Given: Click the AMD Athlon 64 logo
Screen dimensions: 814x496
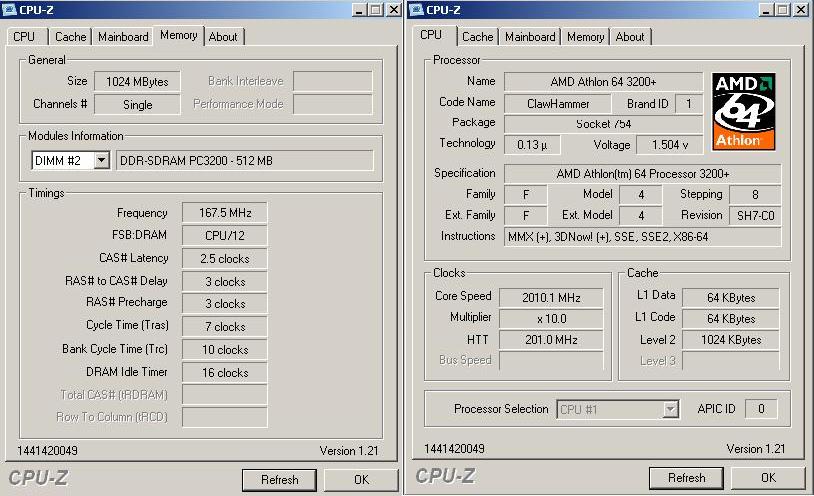Looking at the screenshot, I should (743, 112).
